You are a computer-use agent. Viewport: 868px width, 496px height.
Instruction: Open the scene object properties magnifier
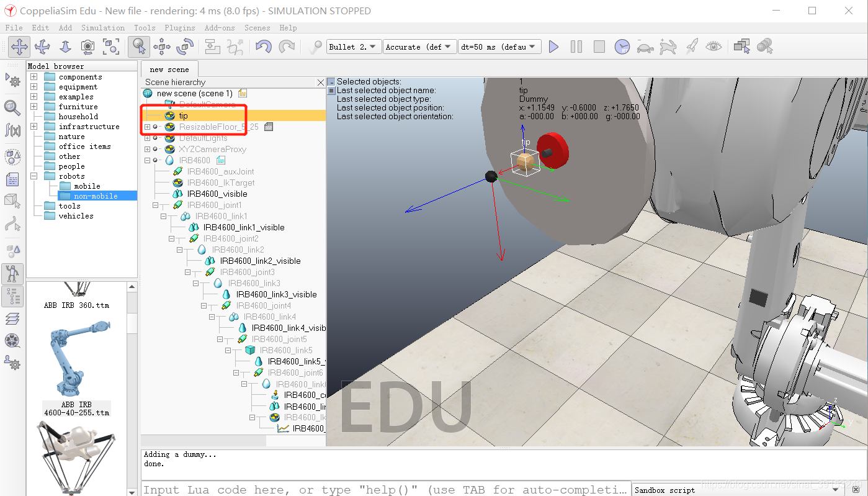pyautogui.click(x=12, y=107)
